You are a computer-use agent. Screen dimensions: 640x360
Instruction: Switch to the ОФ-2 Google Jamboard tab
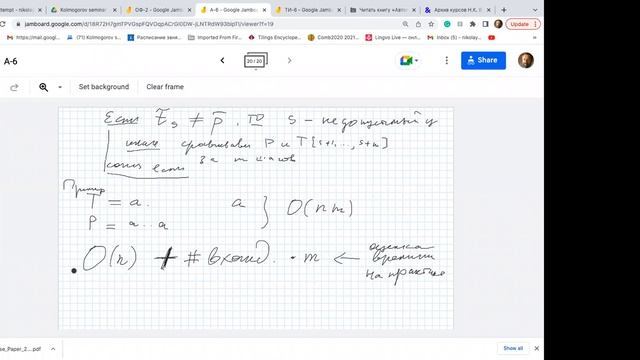[x=158, y=10]
